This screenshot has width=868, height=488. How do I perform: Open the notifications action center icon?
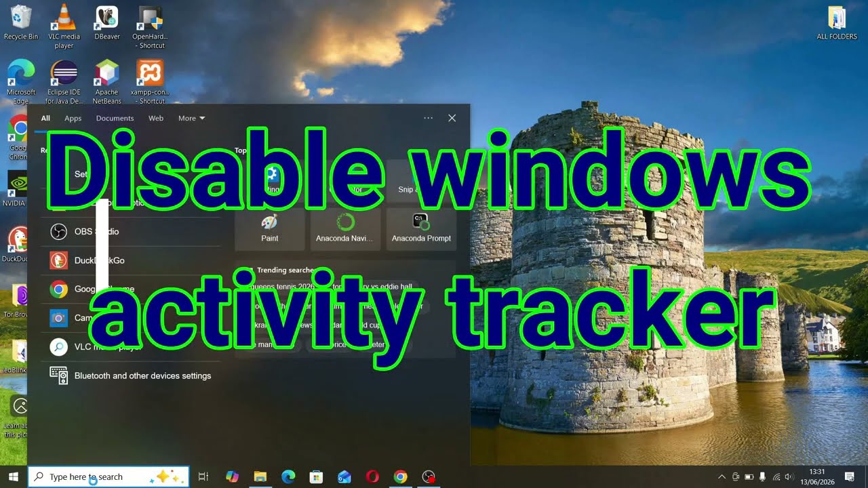[x=850, y=476]
